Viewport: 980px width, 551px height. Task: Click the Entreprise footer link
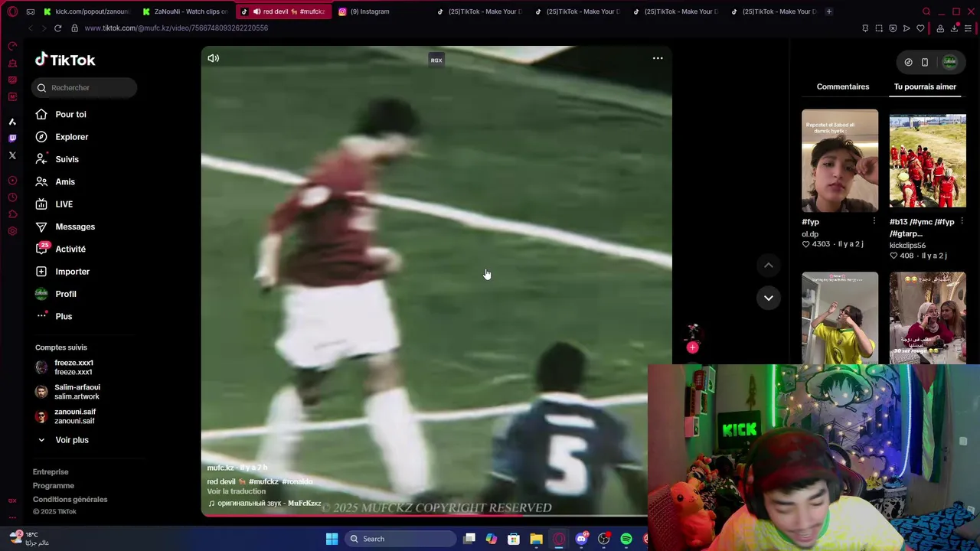(x=51, y=472)
